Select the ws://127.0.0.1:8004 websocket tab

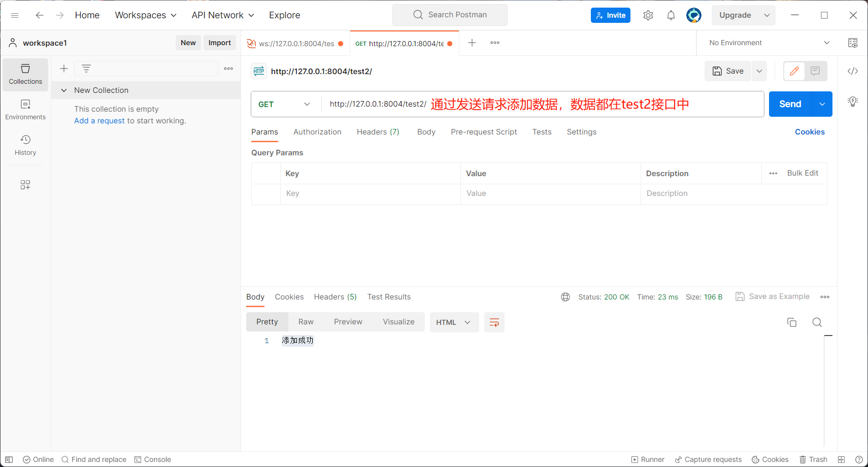click(x=295, y=43)
